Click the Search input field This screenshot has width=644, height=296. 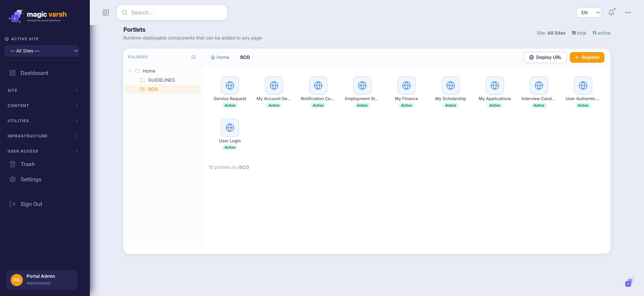coord(172,13)
